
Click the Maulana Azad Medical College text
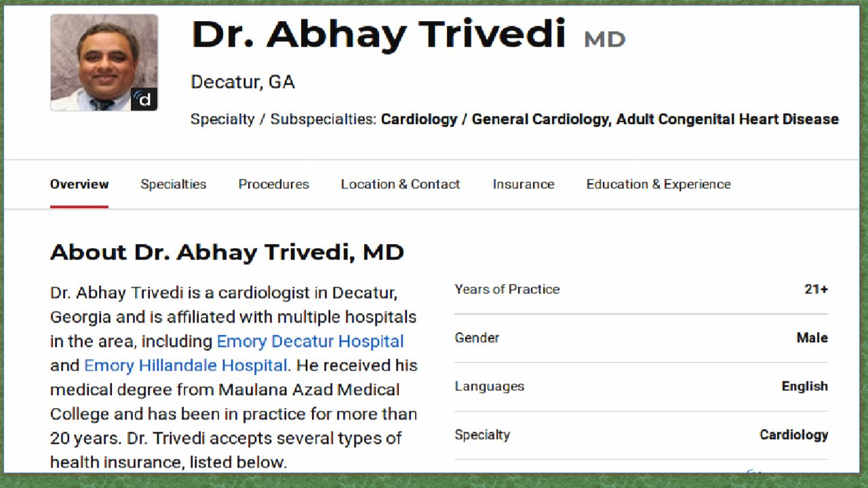click(x=309, y=390)
